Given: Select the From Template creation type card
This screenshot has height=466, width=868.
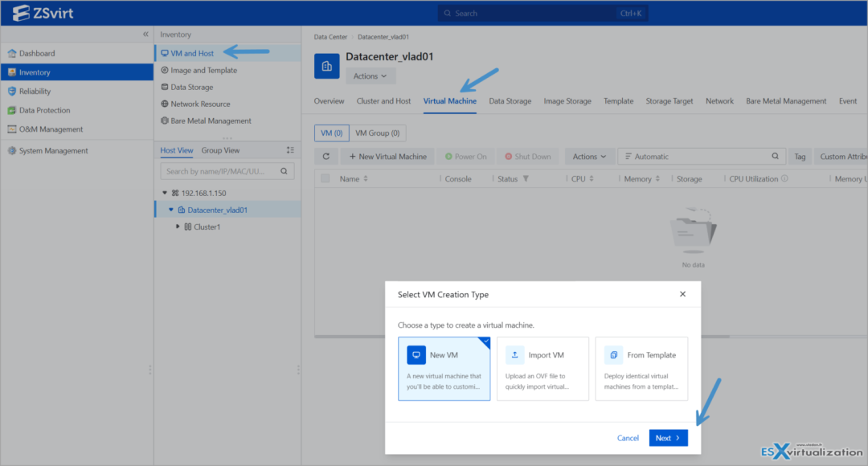Looking at the screenshot, I should [x=641, y=369].
